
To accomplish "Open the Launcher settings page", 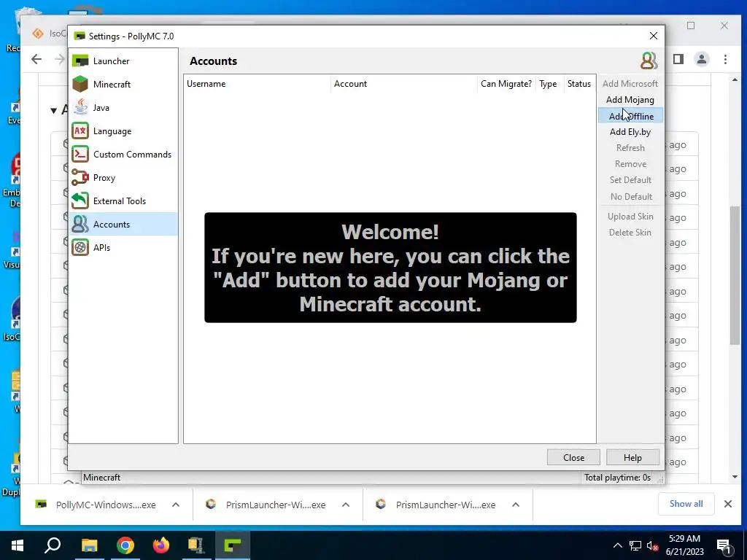I will pos(123,61).
